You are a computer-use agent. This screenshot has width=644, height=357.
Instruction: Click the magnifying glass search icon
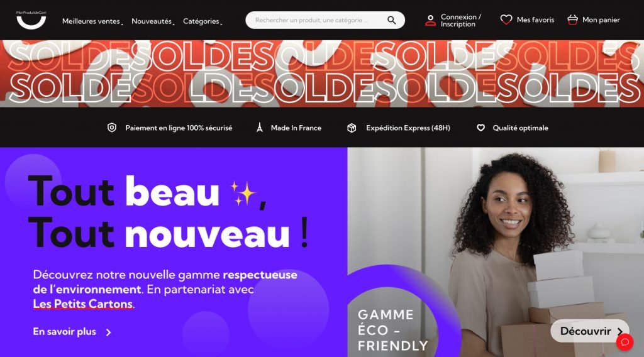click(391, 20)
